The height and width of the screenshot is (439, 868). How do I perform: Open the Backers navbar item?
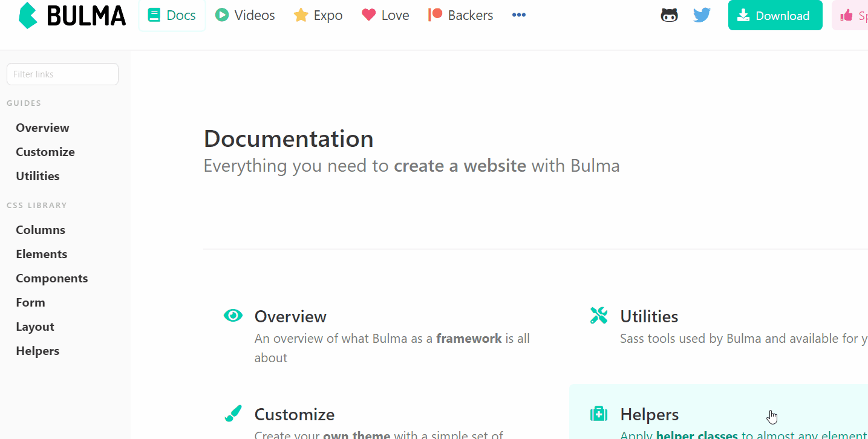[x=460, y=16]
